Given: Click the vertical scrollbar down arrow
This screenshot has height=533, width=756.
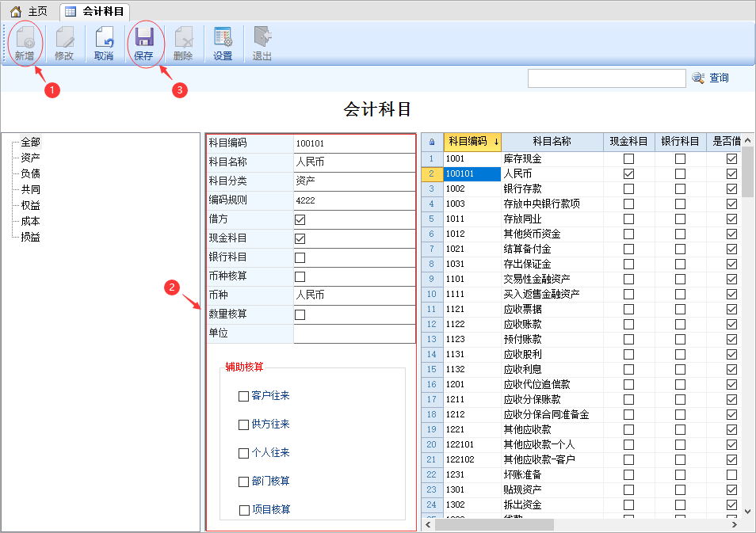Looking at the screenshot, I should point(748,512).
